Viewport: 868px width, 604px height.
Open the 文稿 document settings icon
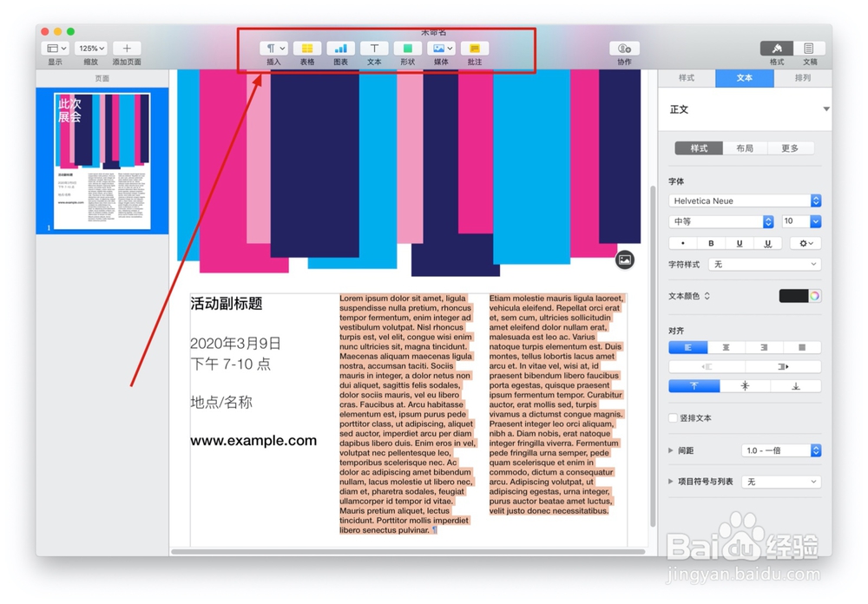pyautogui.click(x=809, y=48)
